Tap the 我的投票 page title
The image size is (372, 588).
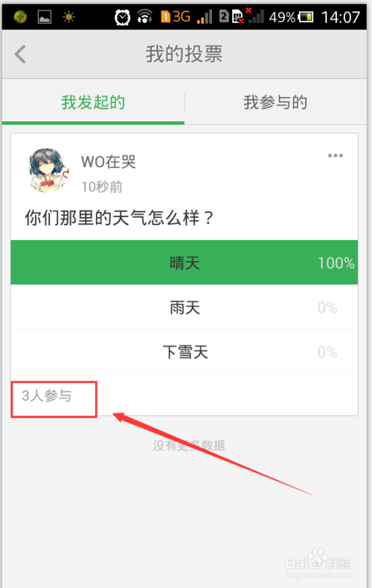click(185, 54)
